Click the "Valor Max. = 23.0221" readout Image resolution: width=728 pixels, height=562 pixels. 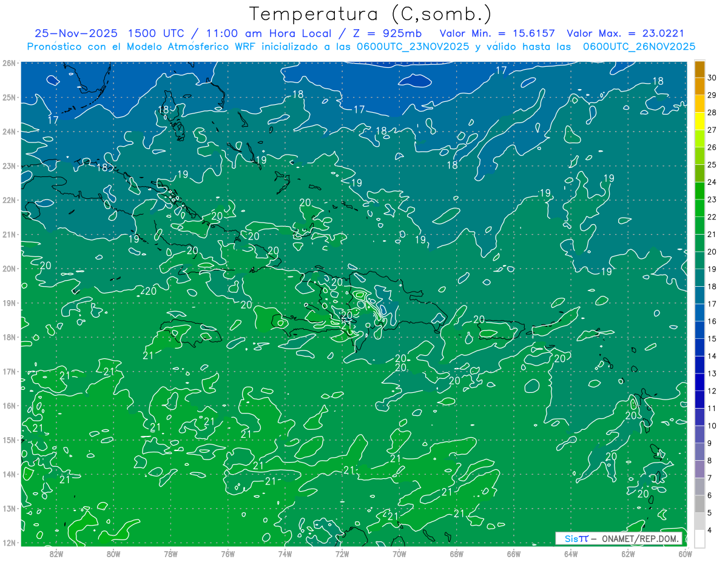[625, 33]
